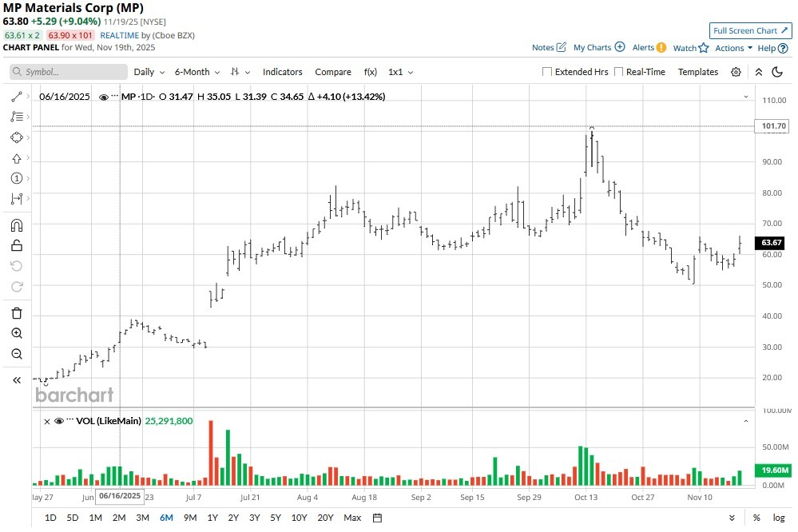Toggle log scale mode
Viewport: 798px width, 532px height.
click(x=779, y=518)
